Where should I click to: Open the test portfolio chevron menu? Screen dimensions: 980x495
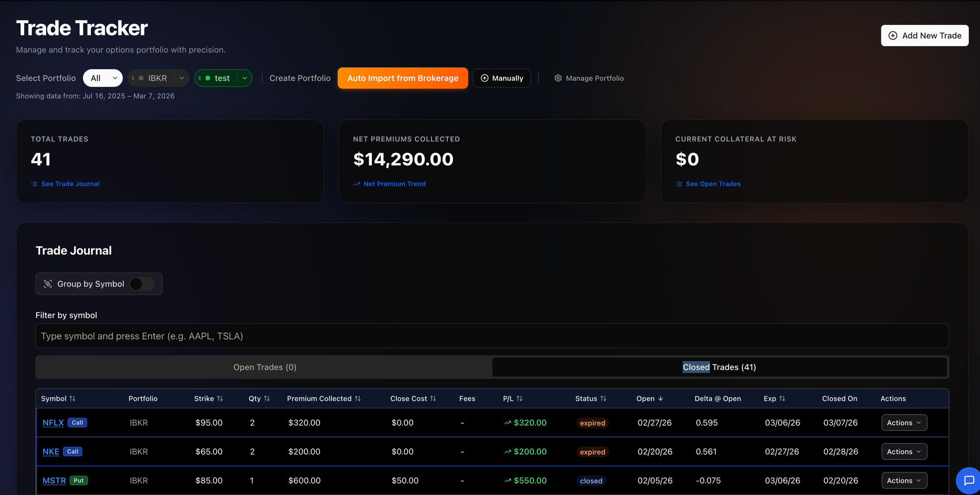click(245, 78)
